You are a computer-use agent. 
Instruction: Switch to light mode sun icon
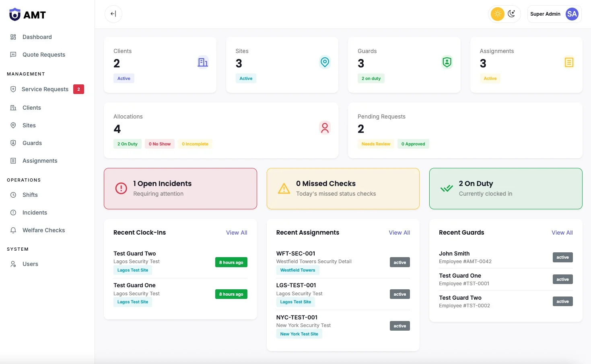(498, 14)
